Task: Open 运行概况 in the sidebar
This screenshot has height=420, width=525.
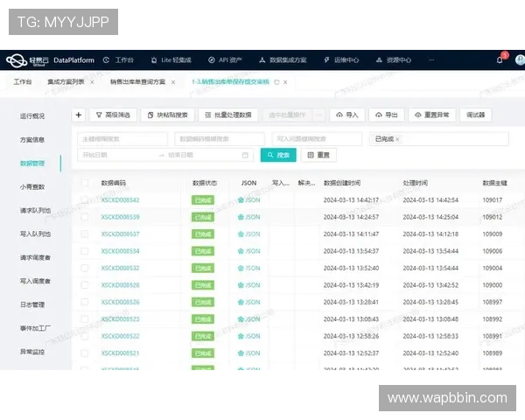Action: [32, 115]
